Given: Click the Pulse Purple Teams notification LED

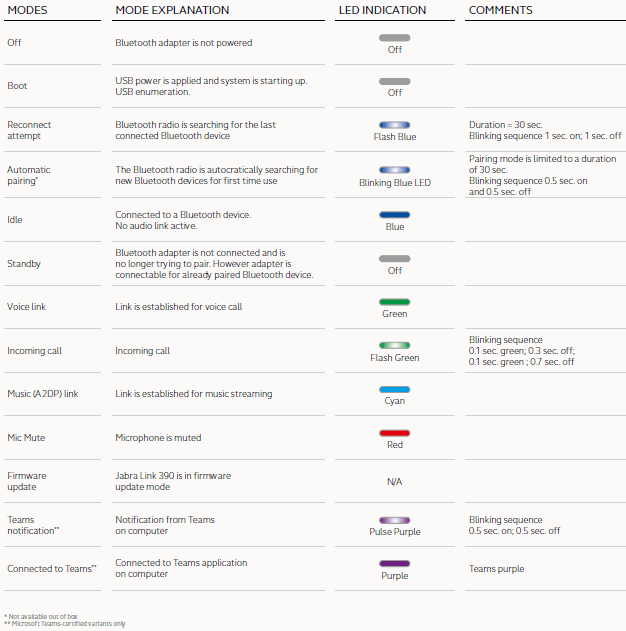Looking at the screenshot, I should [394, 520].
